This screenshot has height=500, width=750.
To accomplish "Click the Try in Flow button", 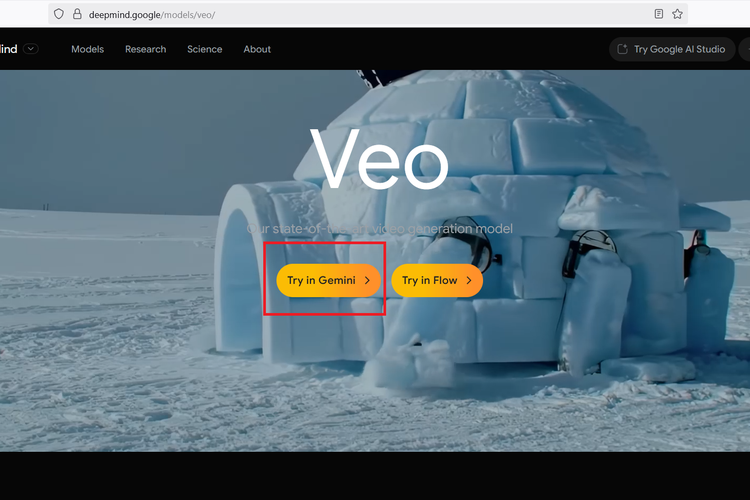I will (x=437, y=280).
